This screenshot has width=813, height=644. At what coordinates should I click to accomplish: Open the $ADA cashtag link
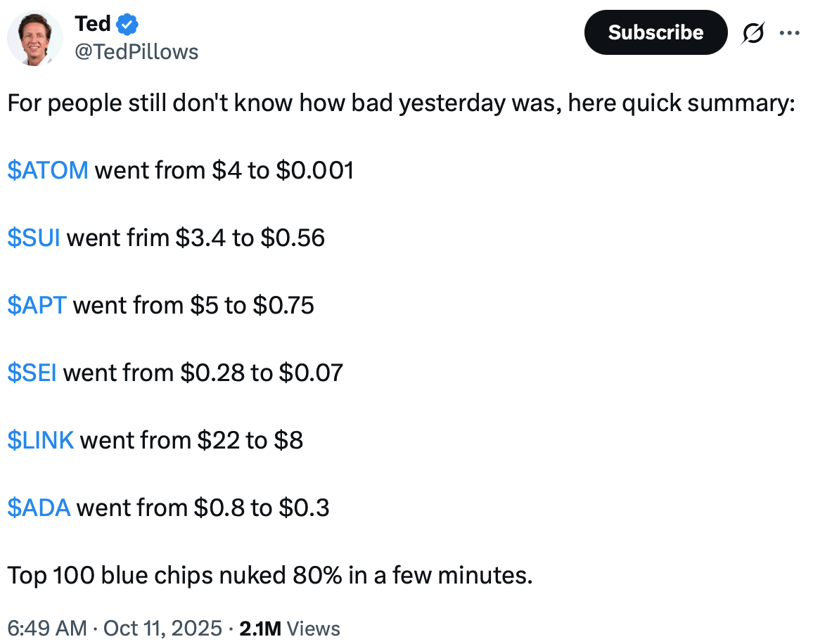[x=39, y=508]
